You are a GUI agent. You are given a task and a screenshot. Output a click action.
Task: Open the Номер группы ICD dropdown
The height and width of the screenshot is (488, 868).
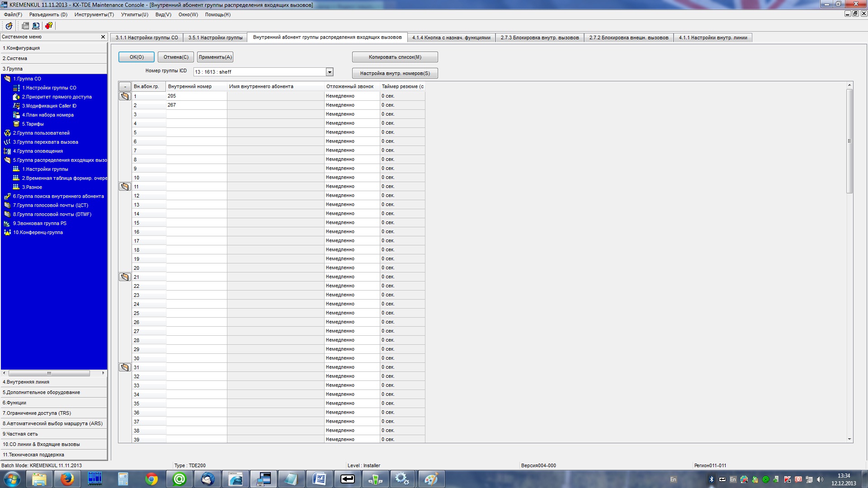pyautogui.click(x=330, y=72)
